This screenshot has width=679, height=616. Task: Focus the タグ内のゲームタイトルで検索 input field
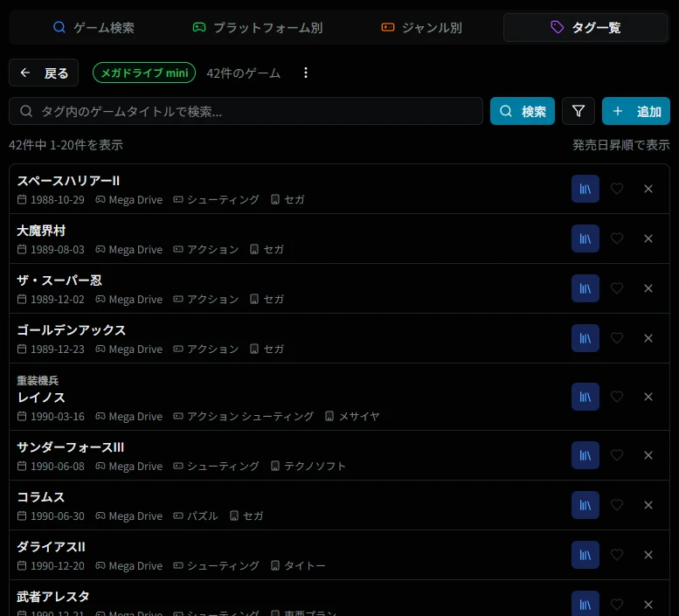[246, 111]
